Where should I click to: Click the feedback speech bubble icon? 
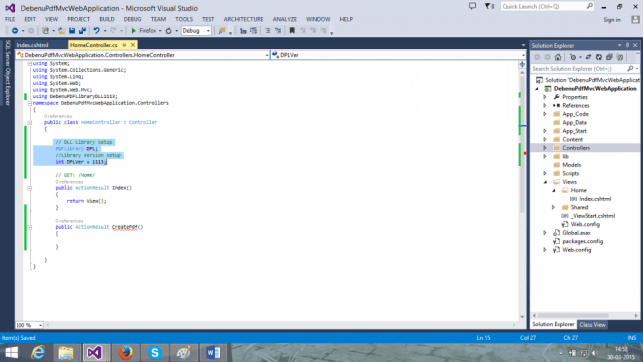[x=472, y=6]
